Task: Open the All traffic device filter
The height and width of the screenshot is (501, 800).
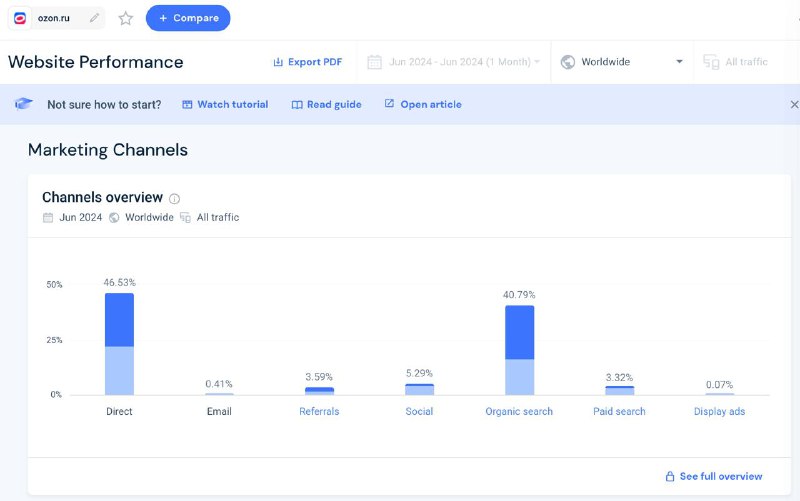Action: point(736,62)
